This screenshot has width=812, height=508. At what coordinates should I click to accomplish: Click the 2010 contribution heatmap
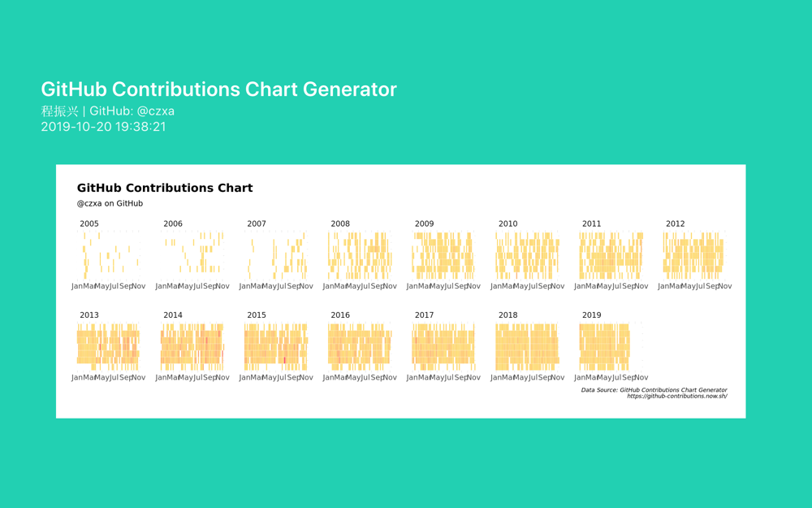[528, 255]
